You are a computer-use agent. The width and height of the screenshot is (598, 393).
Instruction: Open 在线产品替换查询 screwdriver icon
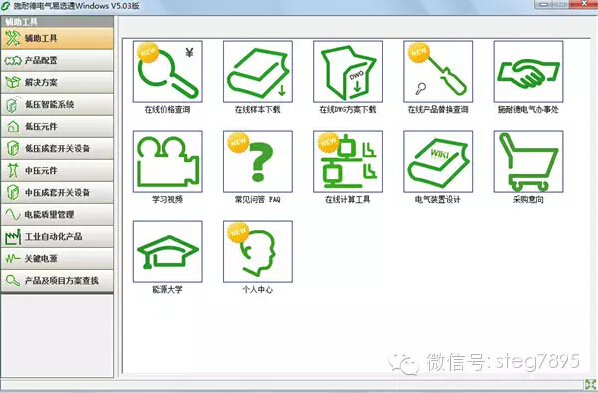[x=438, y=71]
